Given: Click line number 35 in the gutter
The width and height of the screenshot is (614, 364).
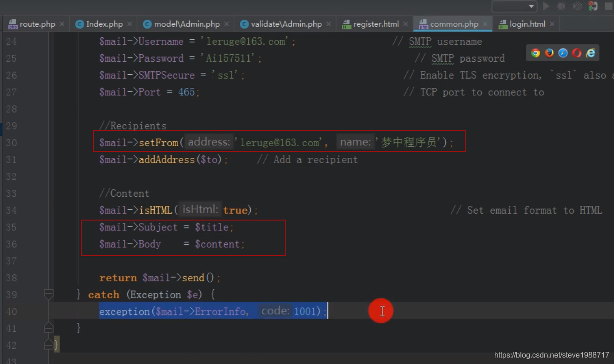Looking at the screenshot, I should [11, 227].
